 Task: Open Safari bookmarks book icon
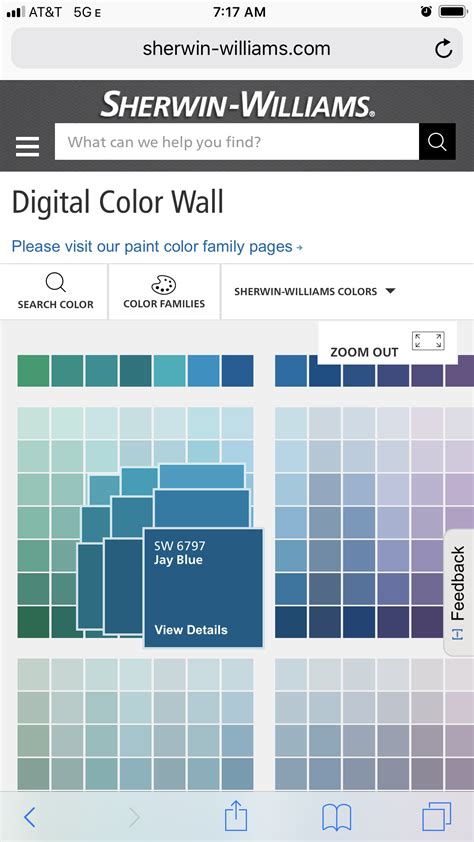coord(337,817)
